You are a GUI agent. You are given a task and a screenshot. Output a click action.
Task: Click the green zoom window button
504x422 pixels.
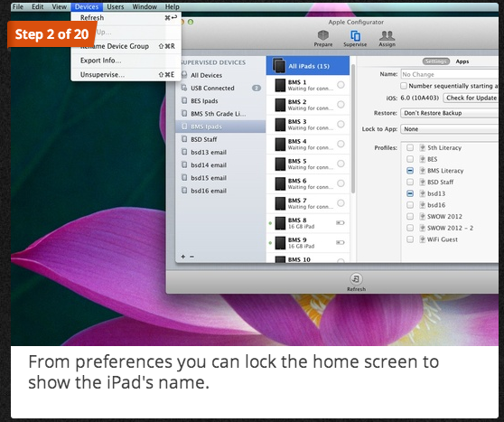191,22
